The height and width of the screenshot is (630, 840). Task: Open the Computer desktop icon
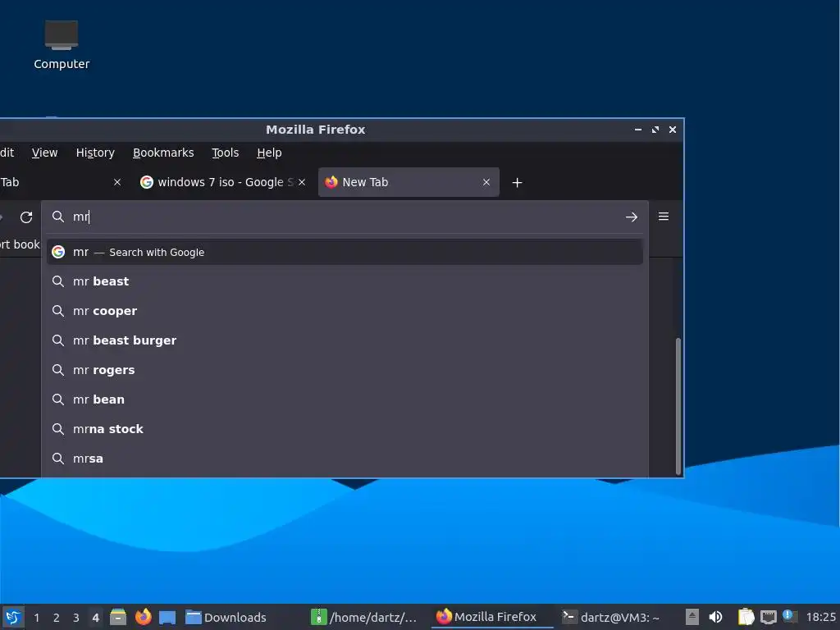pos(61,45)
